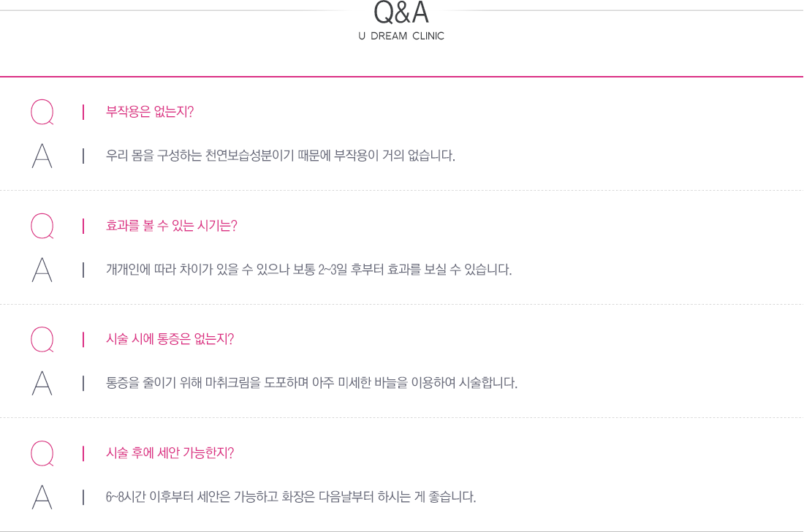The width and height of the screenshot is (804, 532).
Task: Click the gray divider bar before 6~8시간 answer
Action: click(83, 497)
